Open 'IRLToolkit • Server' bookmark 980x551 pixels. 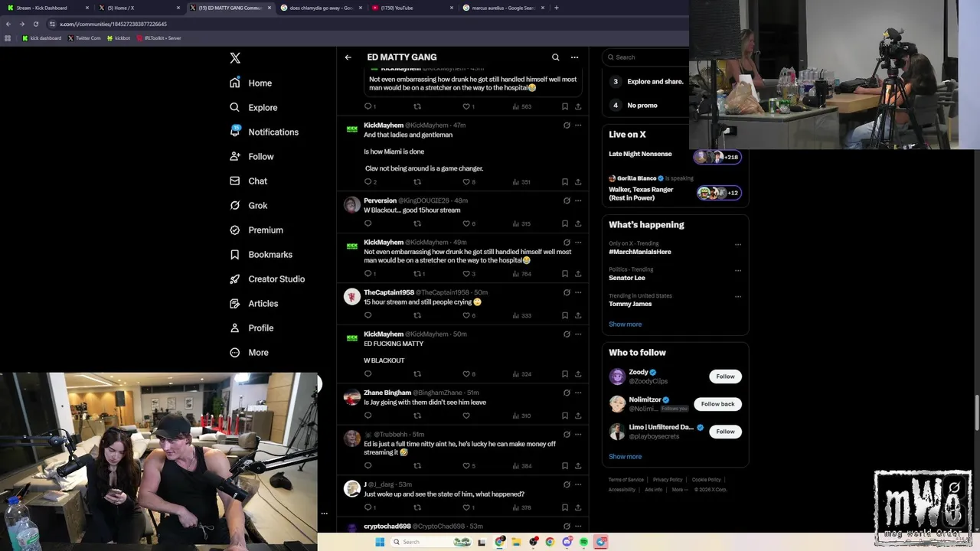click(x=158, y=37)
